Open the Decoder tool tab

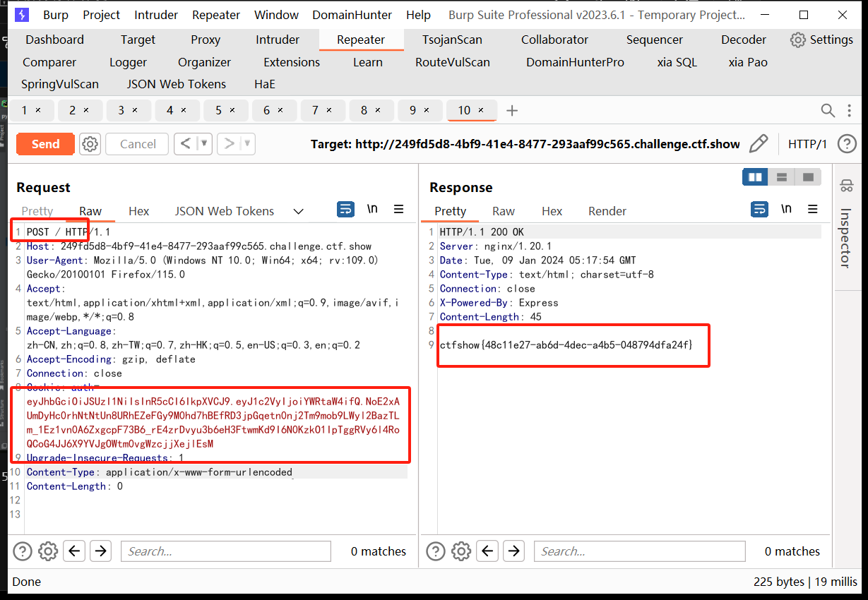[x=743, y=40]
